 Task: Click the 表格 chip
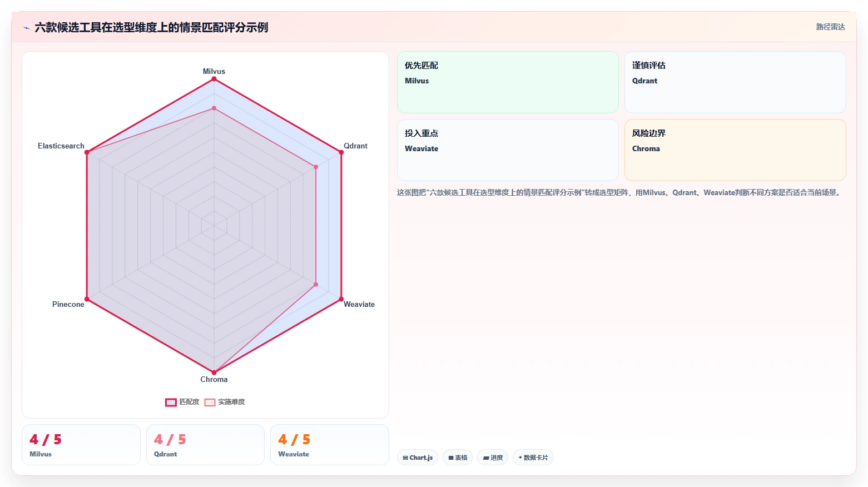458,458
